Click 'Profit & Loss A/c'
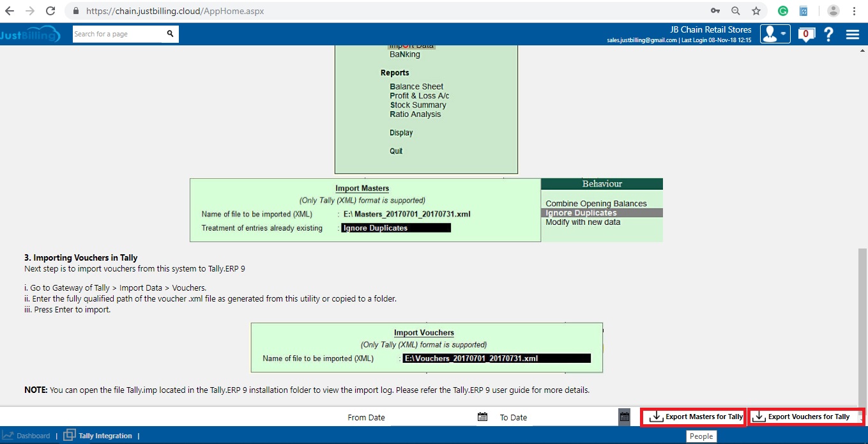Image resolution: width=868 pixels, height=444 pixels. [420, 96]
